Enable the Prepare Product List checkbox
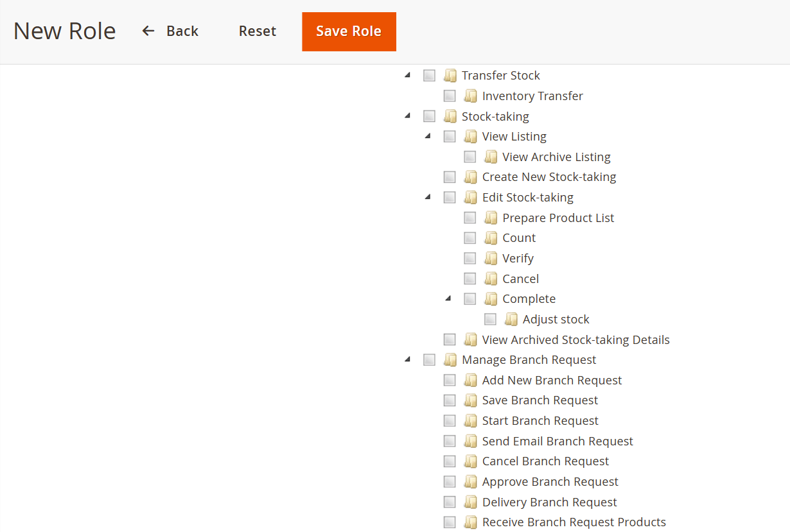Viewport: 790px width, 532px height. click(x=470, y=218)
